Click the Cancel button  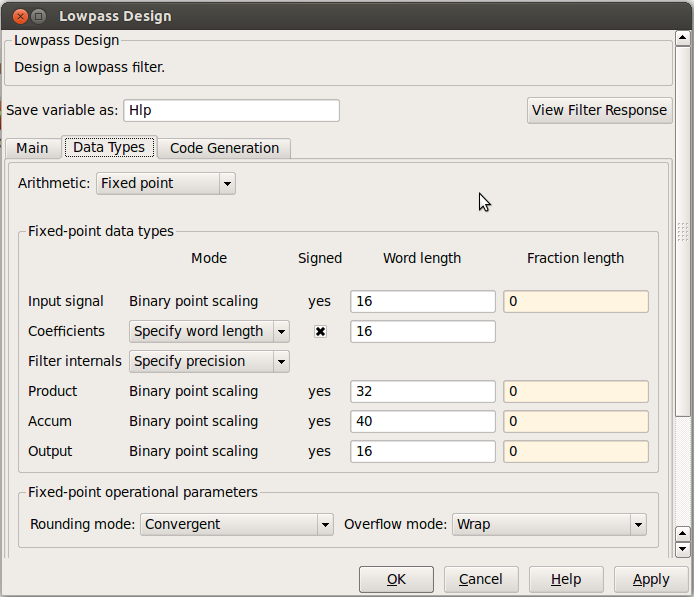pyautogui.click(x=480, y=579)
